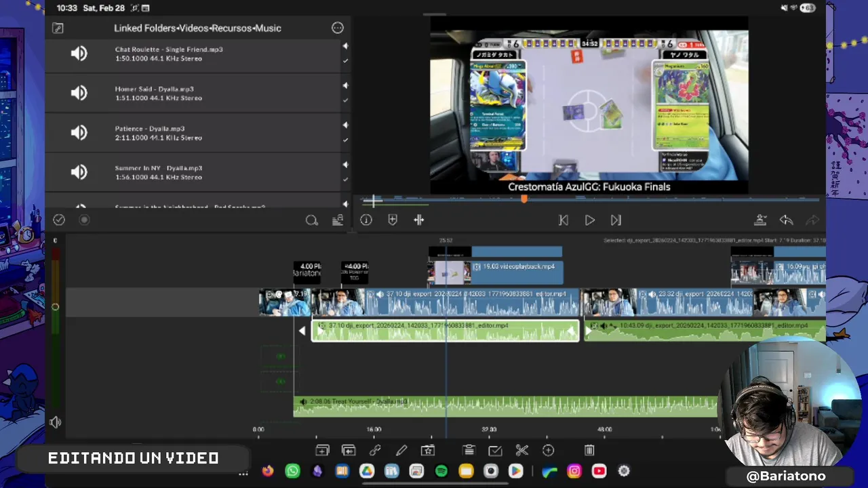Image resolution: width=868 pixels, height=488 pixels.
Task: Select Patience - Dyalla.mp3 file
Action: [150, 128]
